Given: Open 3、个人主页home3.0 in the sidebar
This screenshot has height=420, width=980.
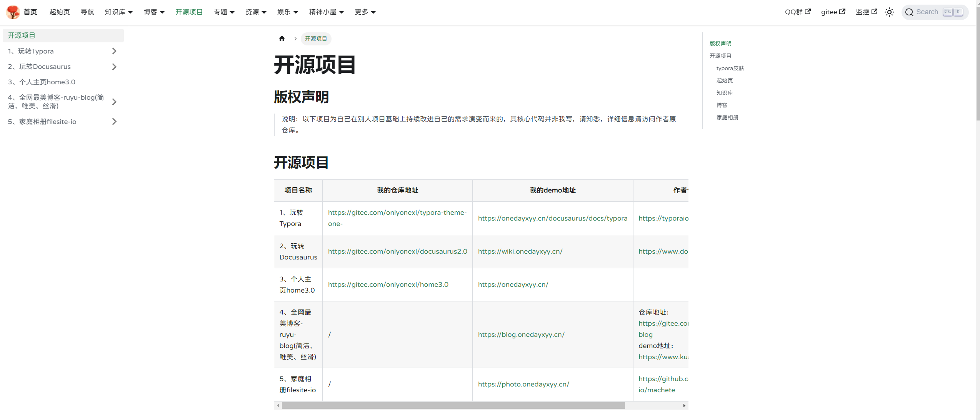Looking at the screenshot, I should [42, 82].
